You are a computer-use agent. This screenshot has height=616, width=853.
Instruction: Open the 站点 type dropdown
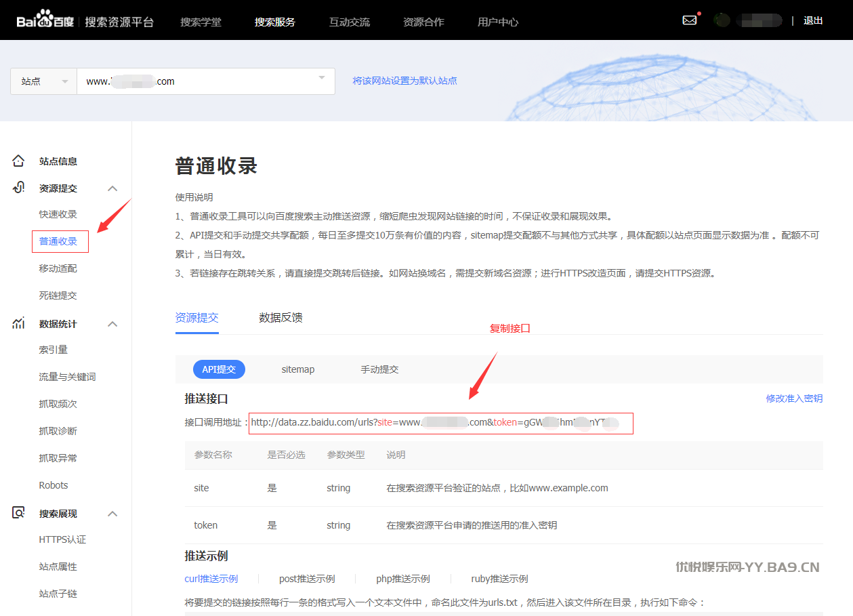point(43,81)
